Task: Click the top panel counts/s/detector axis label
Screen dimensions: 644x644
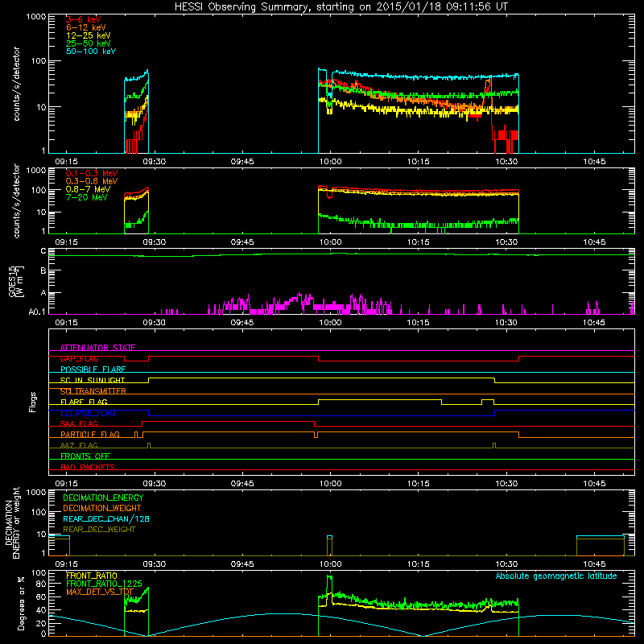Action: pyautogui.click(x=16, y=84)
